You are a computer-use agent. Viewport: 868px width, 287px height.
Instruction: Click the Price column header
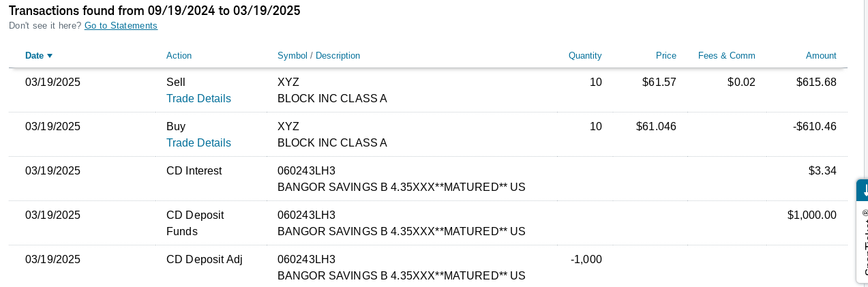(665, 56)
